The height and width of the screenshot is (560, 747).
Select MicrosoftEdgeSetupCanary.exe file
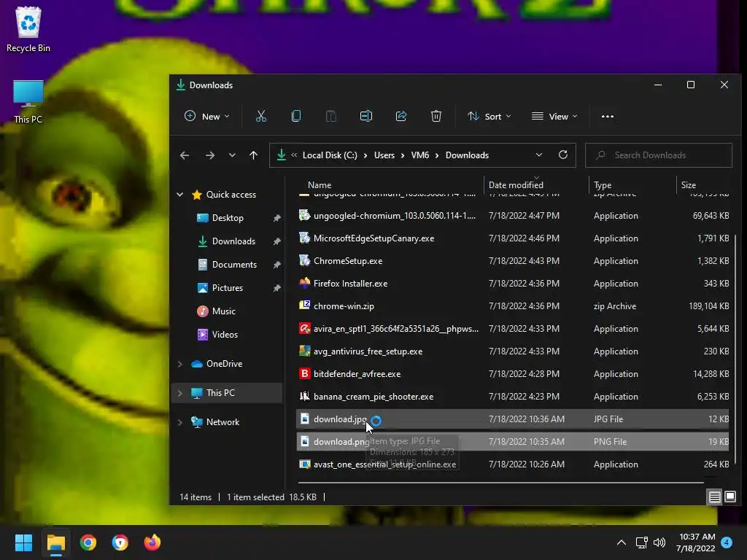(x=514, y=238)
